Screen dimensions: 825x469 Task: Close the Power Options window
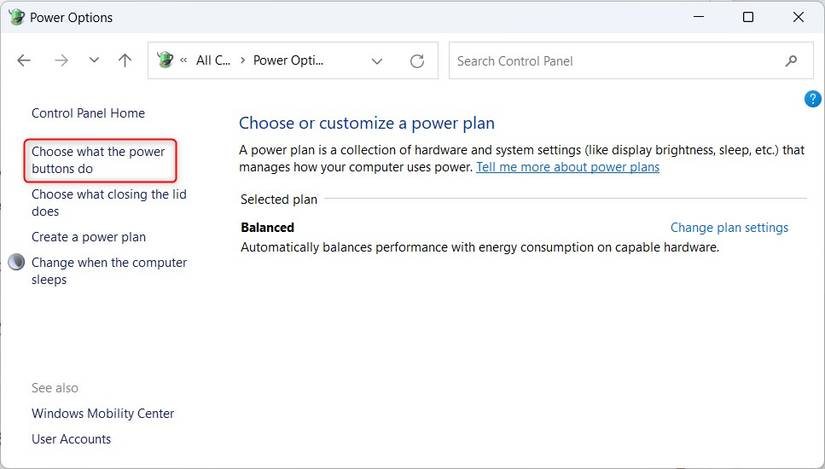point(798,17)
